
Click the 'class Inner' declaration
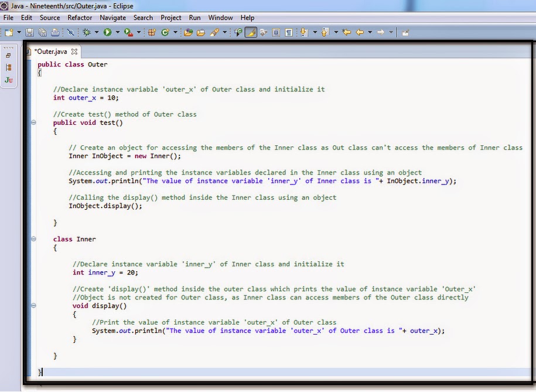point(74,239)
